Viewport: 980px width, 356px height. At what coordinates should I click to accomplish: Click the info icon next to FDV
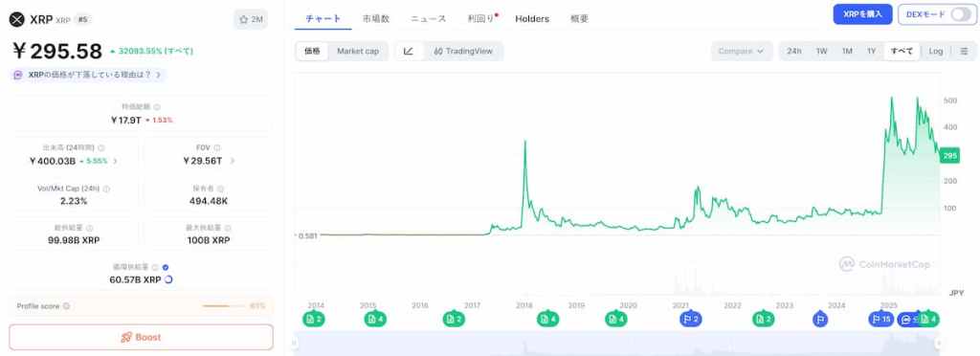217,148
